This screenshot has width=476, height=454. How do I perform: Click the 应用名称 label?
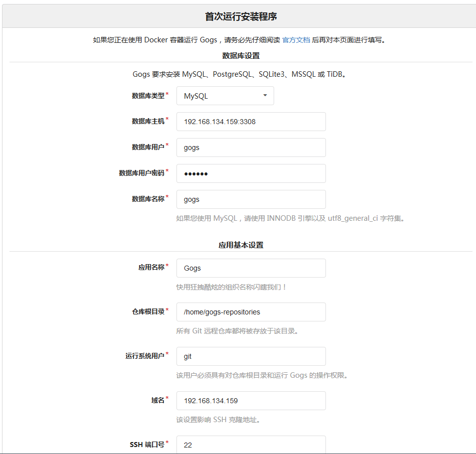151,267
